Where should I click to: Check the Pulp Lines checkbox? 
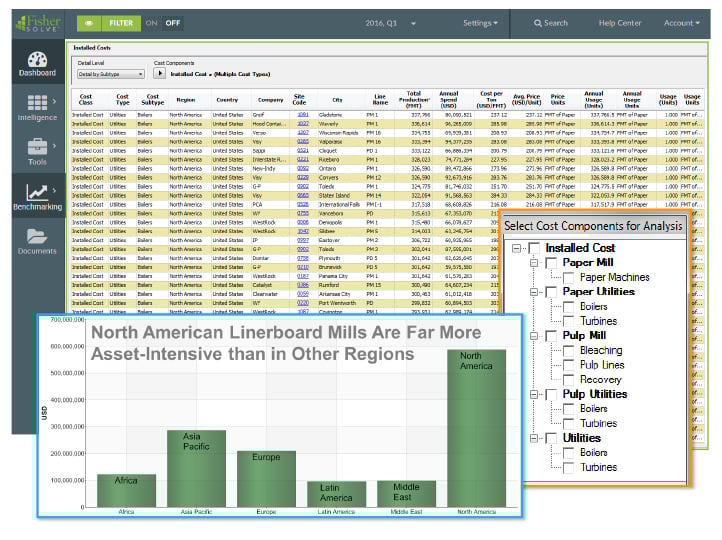click(568, 365)
